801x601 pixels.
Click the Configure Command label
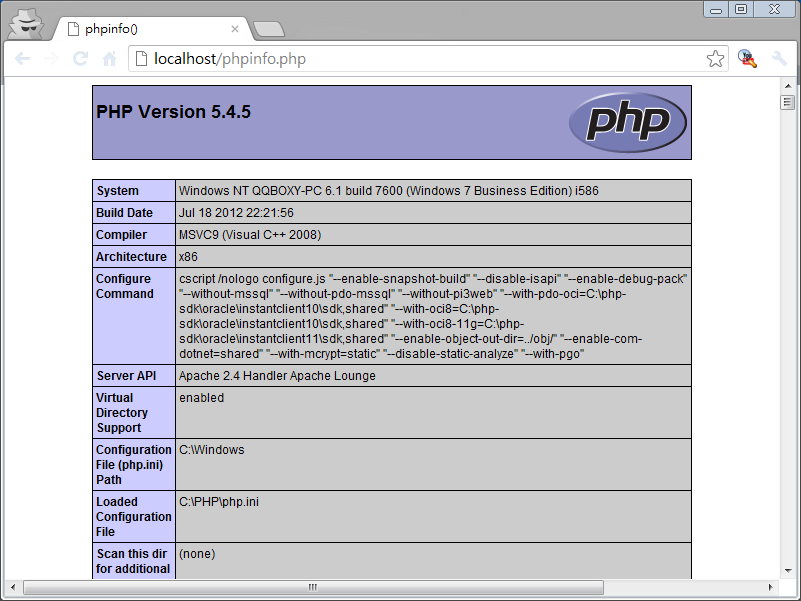point(125,286)
